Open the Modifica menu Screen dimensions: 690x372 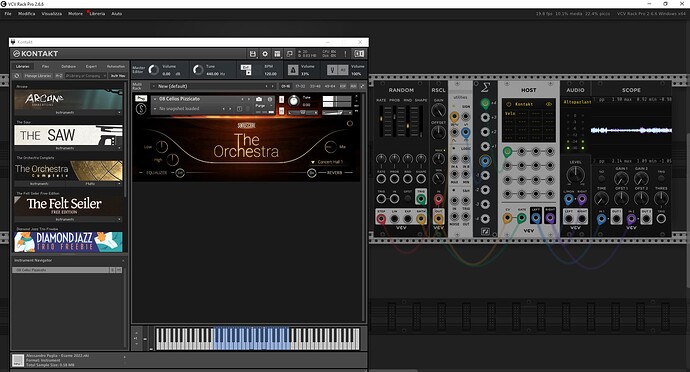click(26, 14)
